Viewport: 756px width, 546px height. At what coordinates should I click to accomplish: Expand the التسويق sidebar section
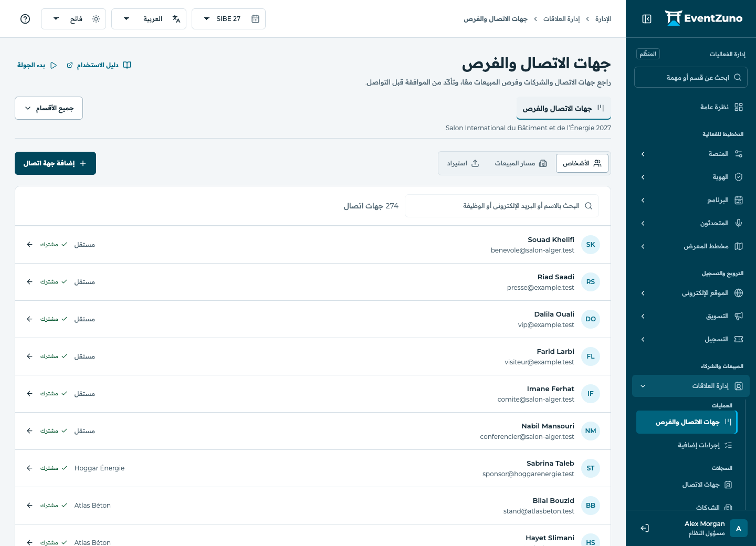coord(691,316)
